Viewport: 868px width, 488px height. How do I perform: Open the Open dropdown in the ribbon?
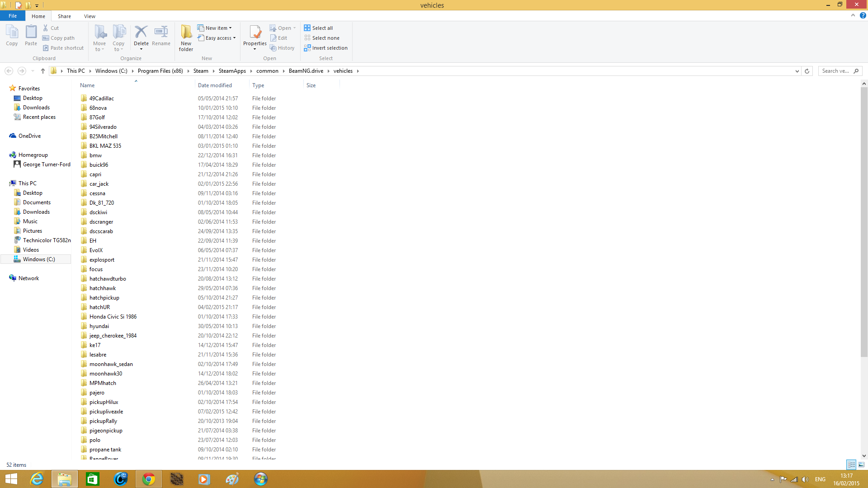point(283,28)
